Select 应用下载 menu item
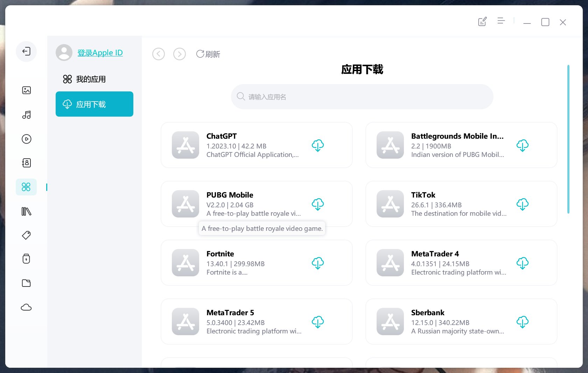The height and width of the screenshot is (373, 588). point(94,104)
